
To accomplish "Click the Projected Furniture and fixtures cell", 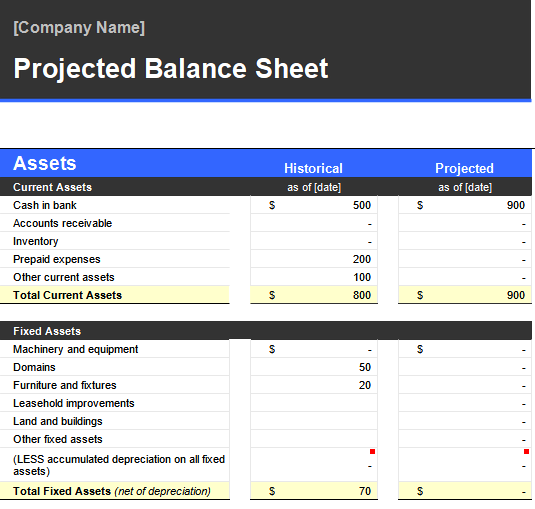I will (x=465, y=385).
